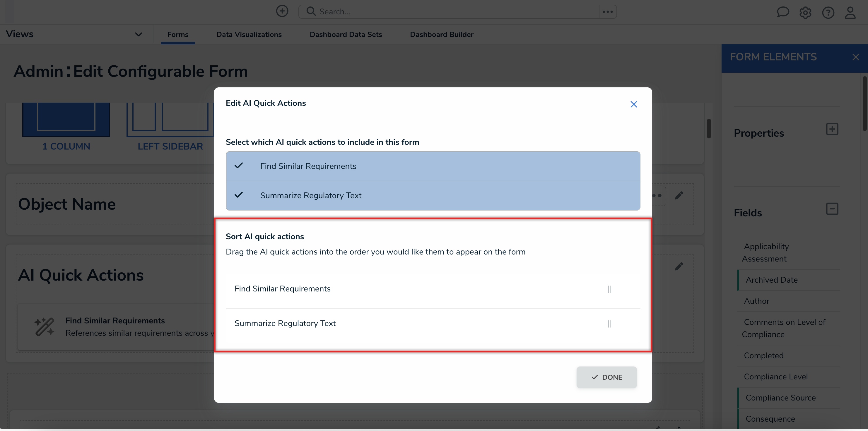
Task: Expand the Views dropdown
Action: click(x=138, y=34)
